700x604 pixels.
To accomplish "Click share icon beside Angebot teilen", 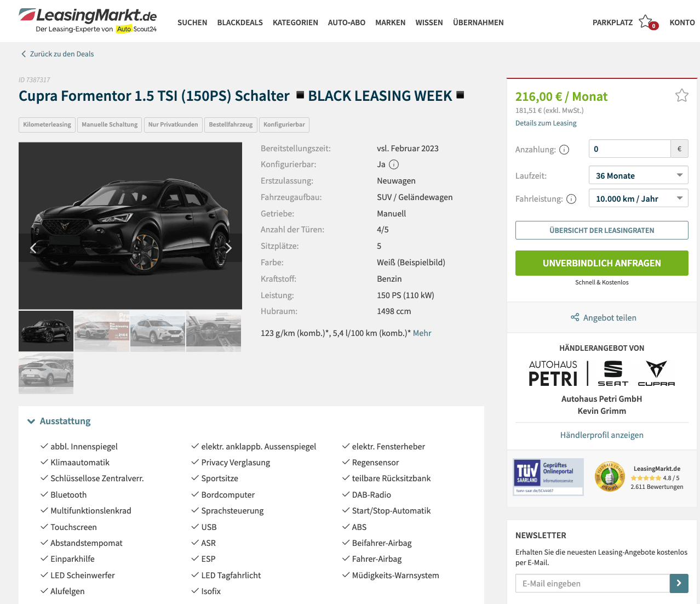I will 575,317.
